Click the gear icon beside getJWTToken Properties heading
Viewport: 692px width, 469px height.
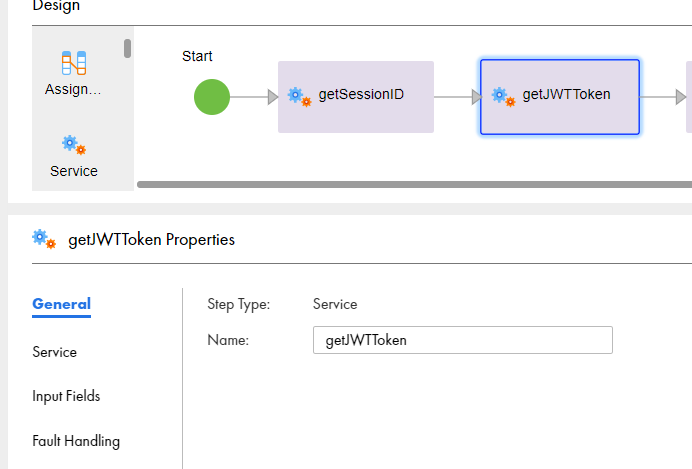tap(44, 239)
